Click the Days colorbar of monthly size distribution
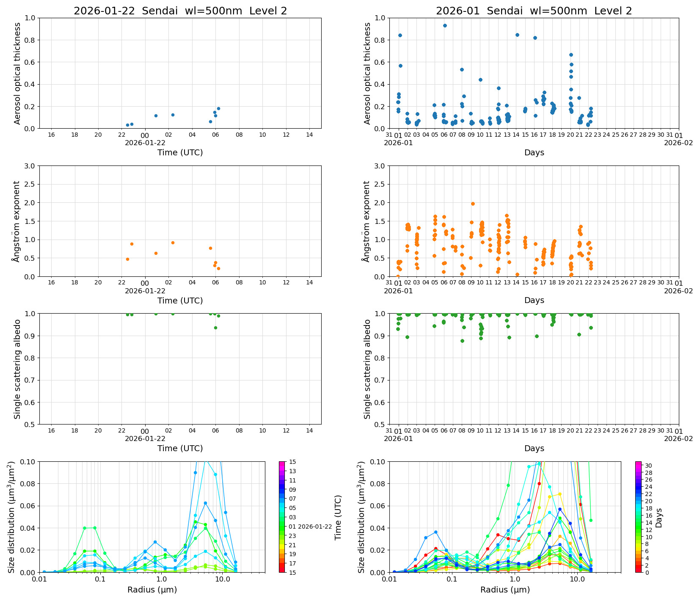Screen dimensions: 700x601 point(638,516)
